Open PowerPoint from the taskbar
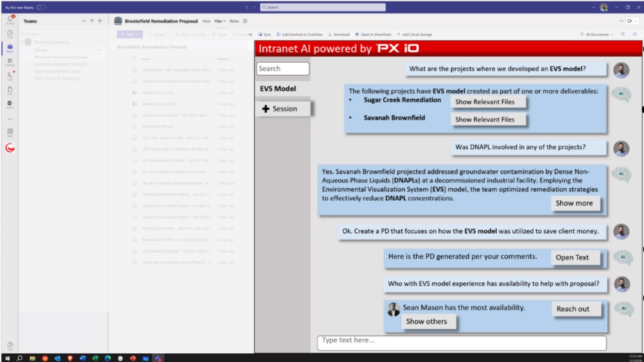The width and height of the screenshot is (644, 362). click(x=132, y=359)
